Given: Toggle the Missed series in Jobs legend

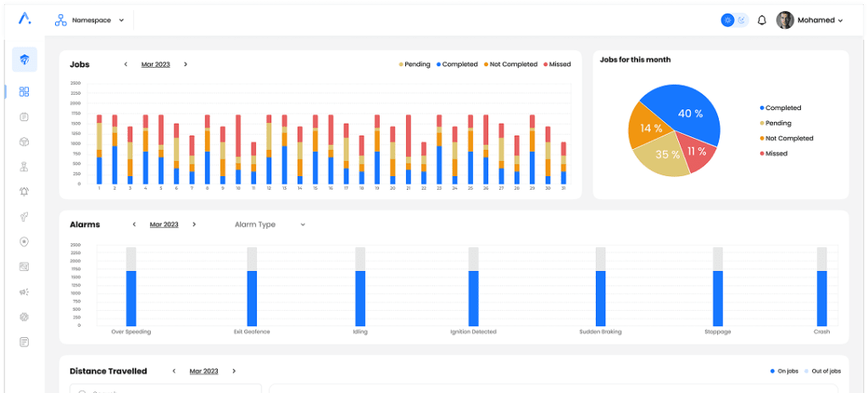Looking at the screenshot, I should click(x=556, y=64).
